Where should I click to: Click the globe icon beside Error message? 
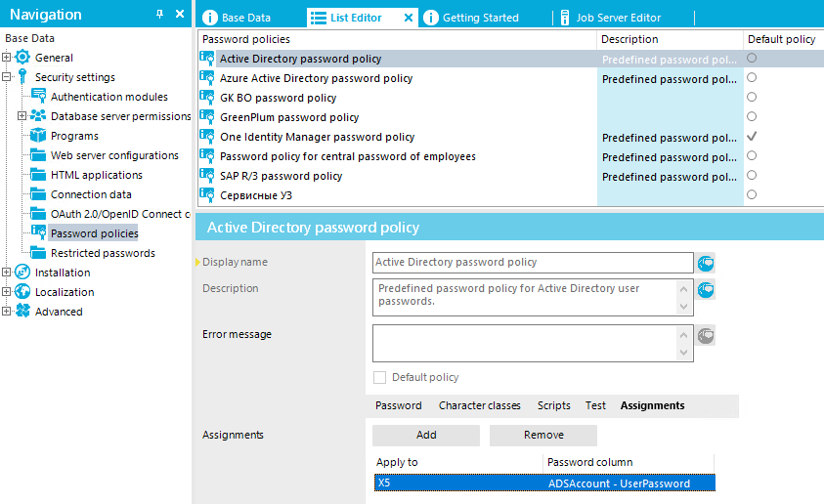tap(706, 335)
